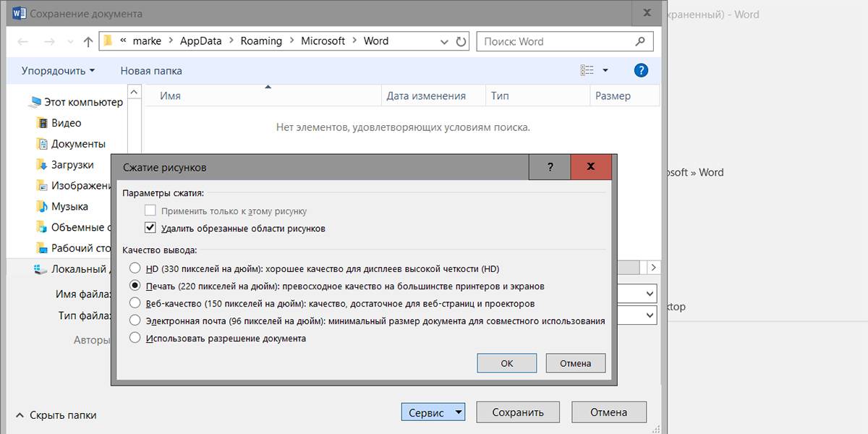Click the Сохранить button
Screen dimensions: 868x434
tap(518, 412)
